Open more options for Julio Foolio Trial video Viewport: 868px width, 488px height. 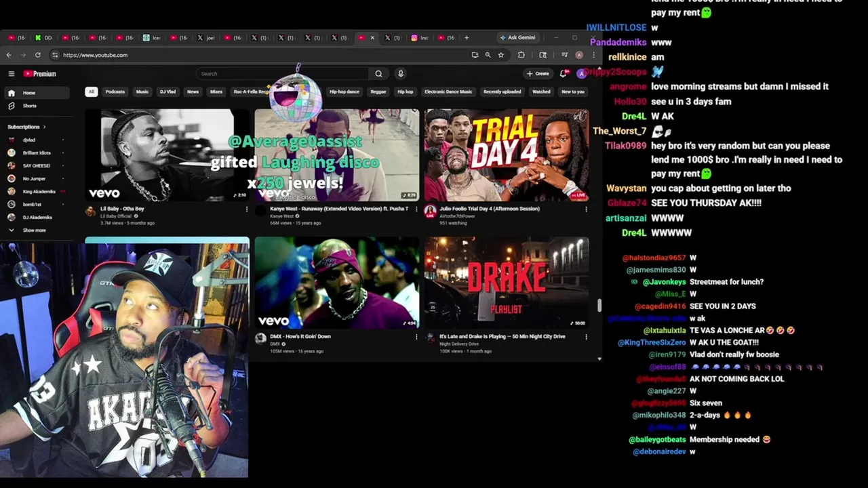[x=586, y=209]
